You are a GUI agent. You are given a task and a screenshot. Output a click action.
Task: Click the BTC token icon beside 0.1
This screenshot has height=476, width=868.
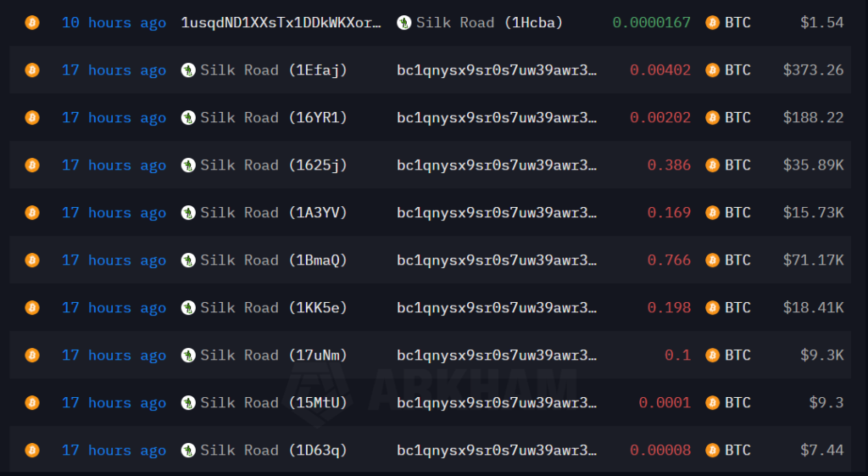coord(712,356)
